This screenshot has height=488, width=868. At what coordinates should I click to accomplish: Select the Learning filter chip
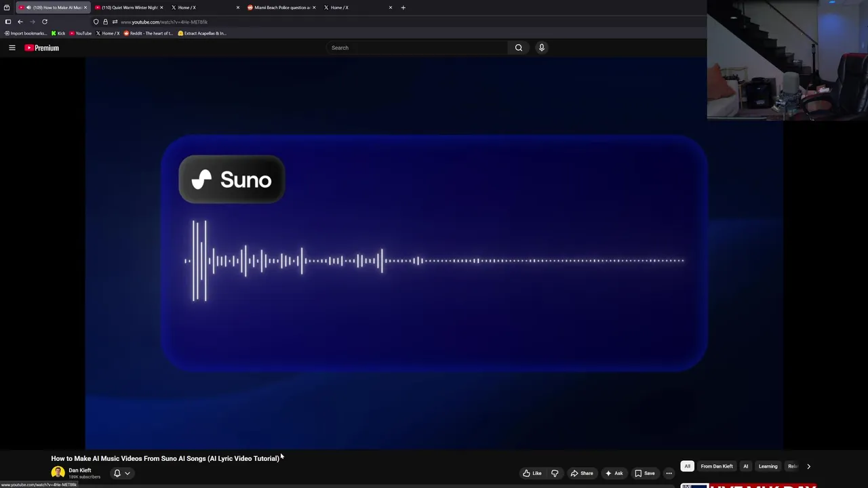coord(768,466)
